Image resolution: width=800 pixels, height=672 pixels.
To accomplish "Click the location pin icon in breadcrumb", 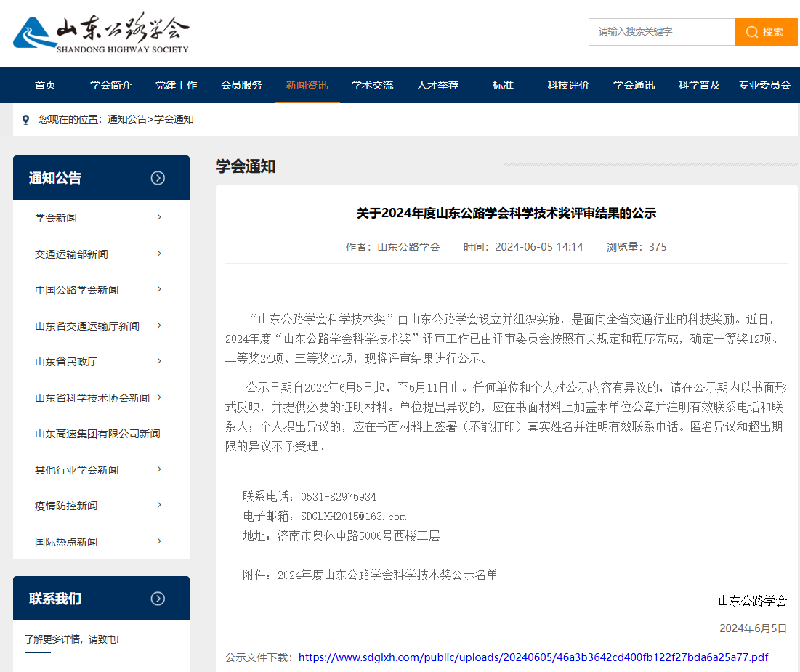I will click(26, 120).
